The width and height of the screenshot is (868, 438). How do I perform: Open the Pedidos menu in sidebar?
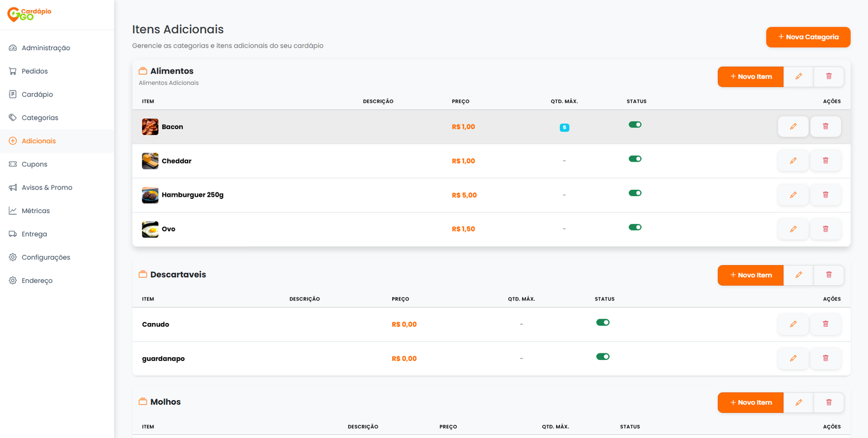[35, 71]
